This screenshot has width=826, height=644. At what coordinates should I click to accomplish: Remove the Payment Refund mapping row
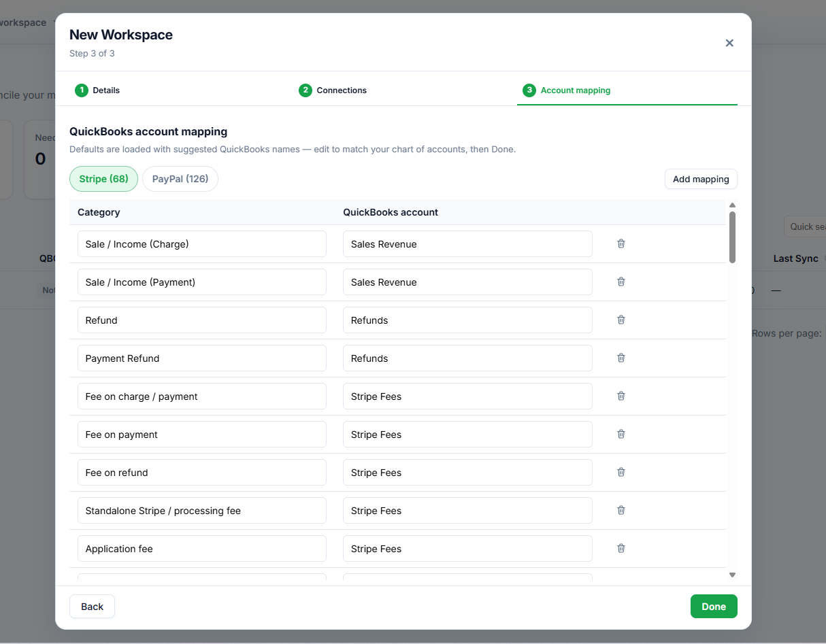coord(621,358)
